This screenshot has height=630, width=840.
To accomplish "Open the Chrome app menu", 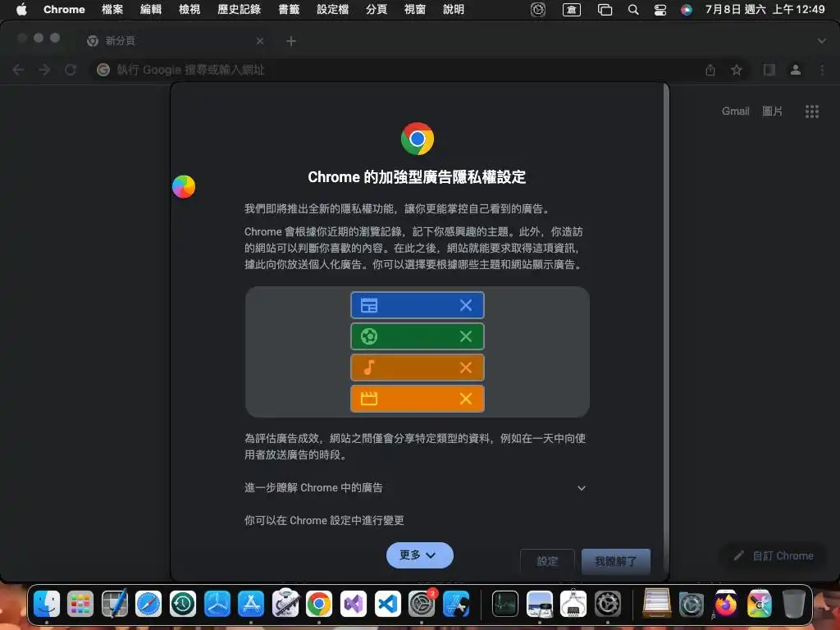I will (64, 10).
